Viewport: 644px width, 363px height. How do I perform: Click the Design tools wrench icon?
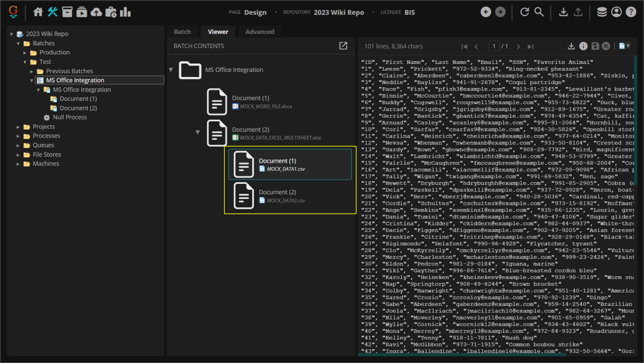tap(53, 12)
